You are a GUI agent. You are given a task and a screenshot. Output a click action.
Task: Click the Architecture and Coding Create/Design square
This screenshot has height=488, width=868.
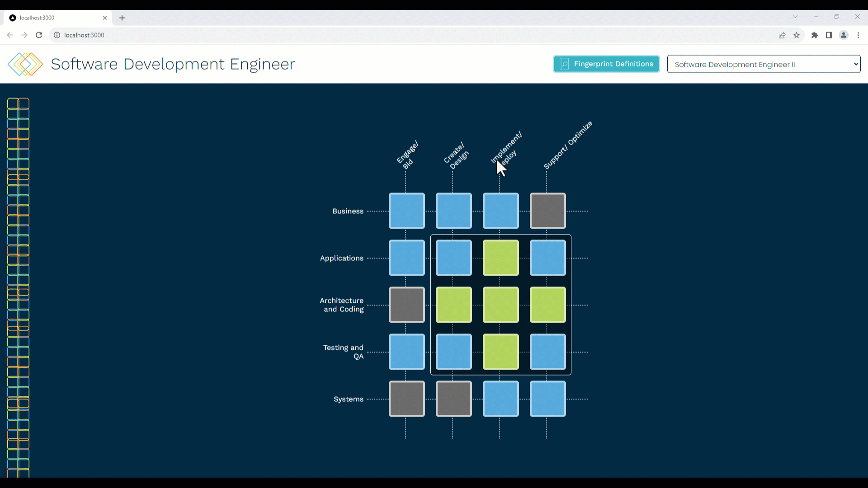[x=453, y=305]
